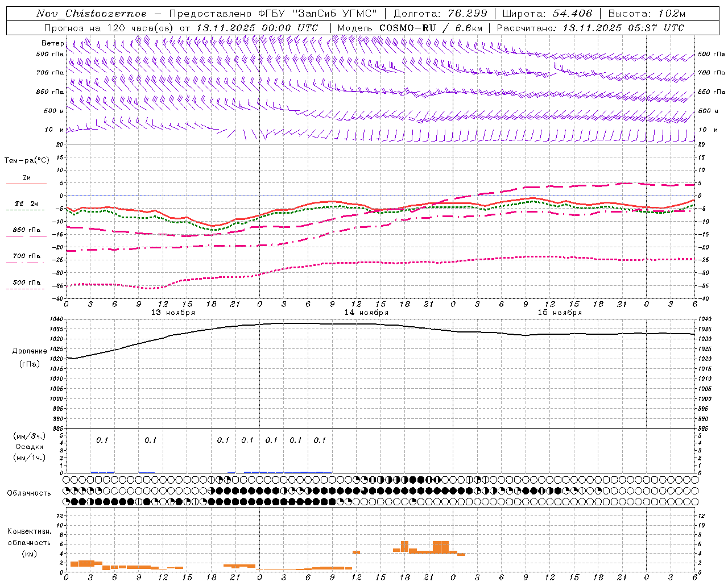Click the Рассчитано: 13.11.2025 05:37 UTC timestamp
The width and height of the screenshot is (728, 582).
590,28
